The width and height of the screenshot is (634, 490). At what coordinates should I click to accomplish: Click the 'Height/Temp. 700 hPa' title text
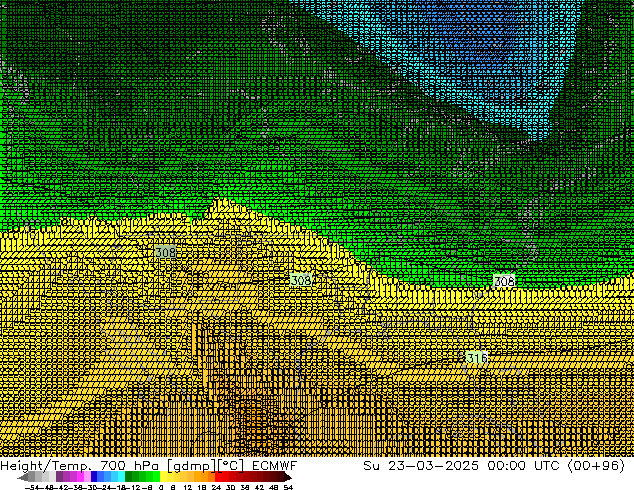[79, 466]
